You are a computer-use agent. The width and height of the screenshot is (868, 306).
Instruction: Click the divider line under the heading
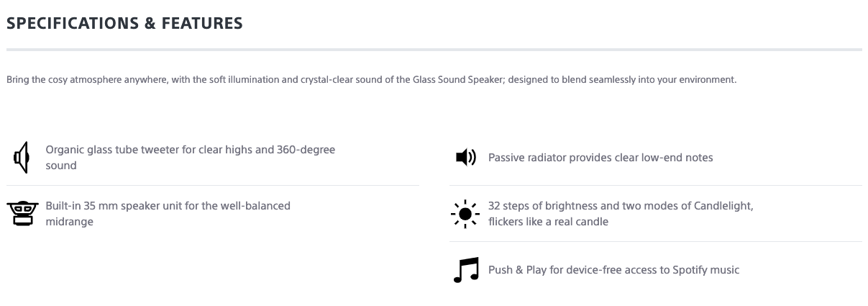434,50
